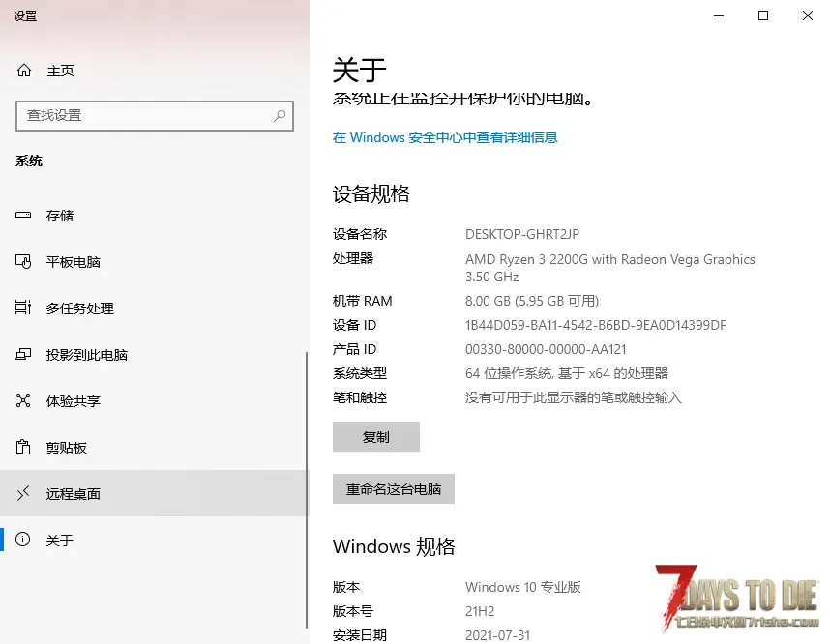Image resolution: width=830 pixels, height=644 pixels.
Task: Open Windows 安全中心 details link
Action: coord(445,137)
